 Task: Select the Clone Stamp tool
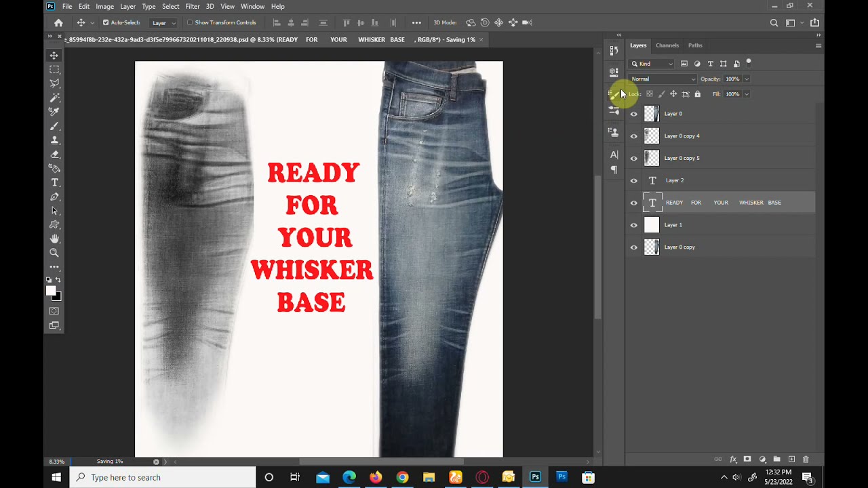[x=54, y=140]
